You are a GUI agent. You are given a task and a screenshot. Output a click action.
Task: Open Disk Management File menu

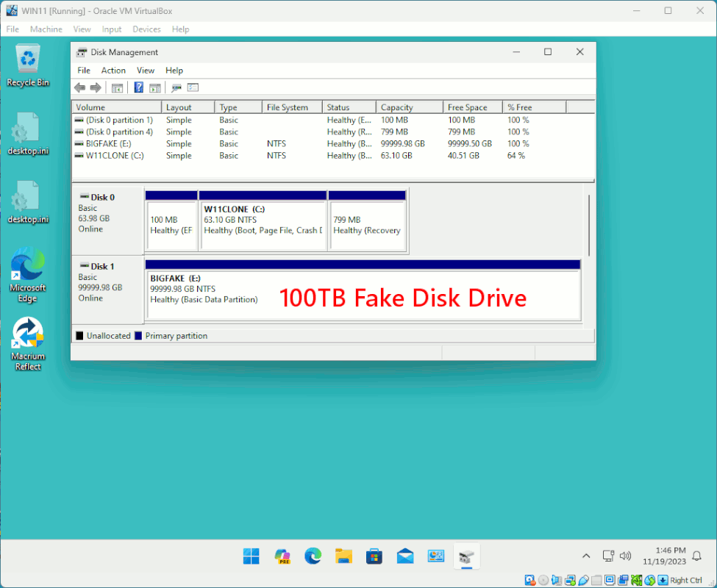point(84,71)
